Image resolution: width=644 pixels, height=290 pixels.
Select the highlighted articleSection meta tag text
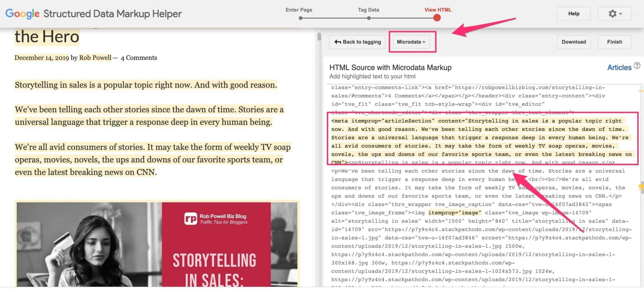pos(477,141)
